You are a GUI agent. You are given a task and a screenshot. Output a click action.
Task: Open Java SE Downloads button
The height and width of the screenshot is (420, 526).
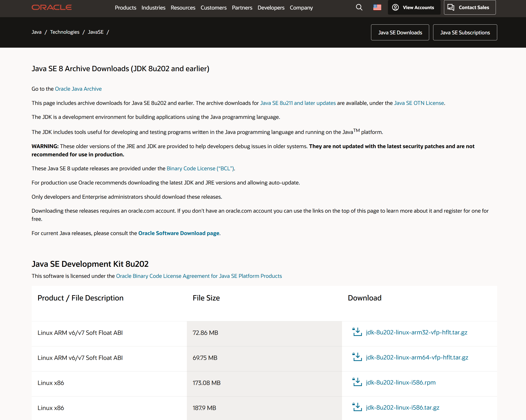(x=400, y=32)
